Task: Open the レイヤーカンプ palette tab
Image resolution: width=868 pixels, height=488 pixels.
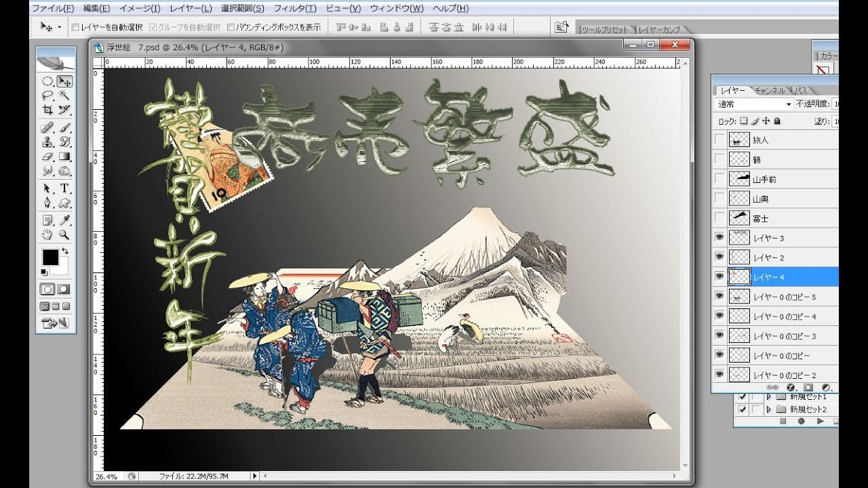Action: click(x=659, y=30)
